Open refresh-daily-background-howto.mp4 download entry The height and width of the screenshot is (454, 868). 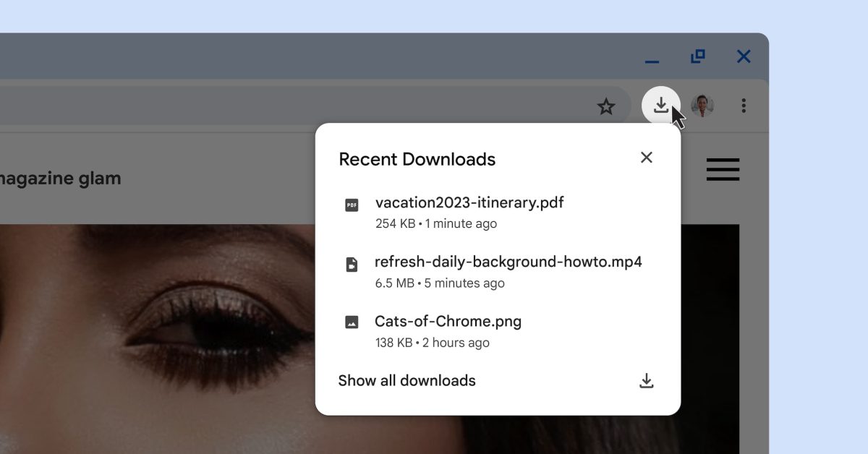point(508,262)
